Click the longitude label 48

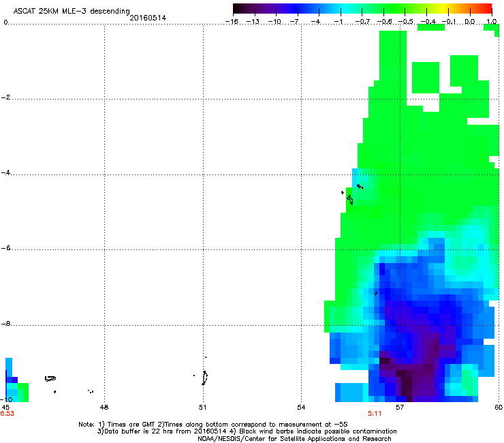coord(104,408)
